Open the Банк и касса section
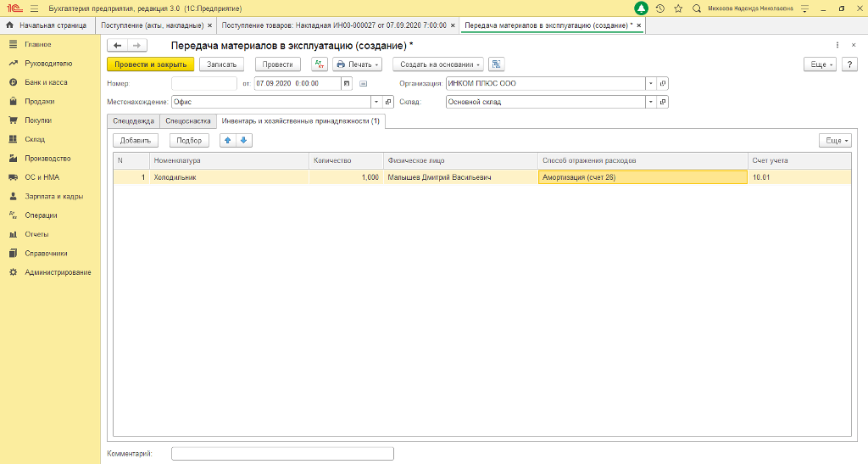Image resolution: width=868 pixels, height=464 pixels. 46,82
